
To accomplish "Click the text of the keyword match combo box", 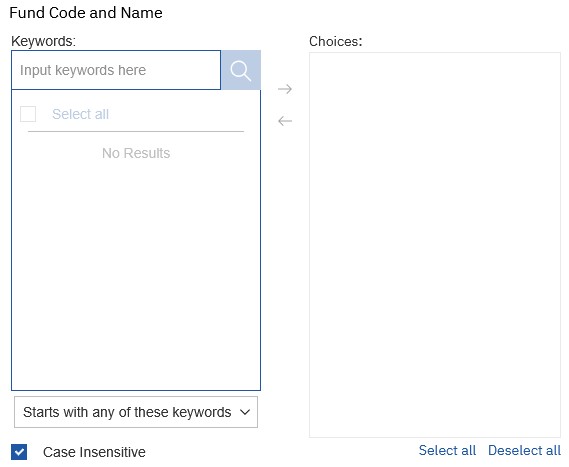I will point(127,412).
